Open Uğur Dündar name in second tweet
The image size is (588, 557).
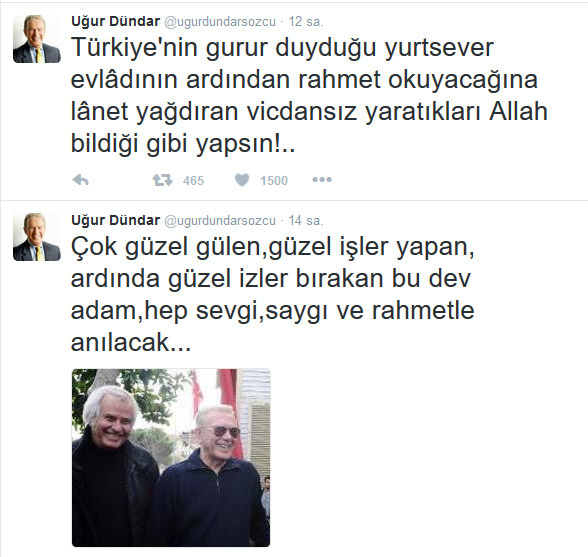tap(116, 220)
